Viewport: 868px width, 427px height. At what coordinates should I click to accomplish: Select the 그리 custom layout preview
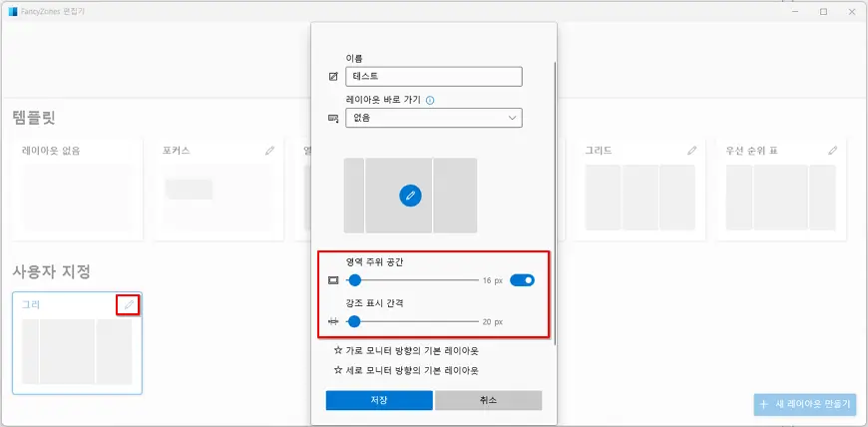click(x=77, y=351)
